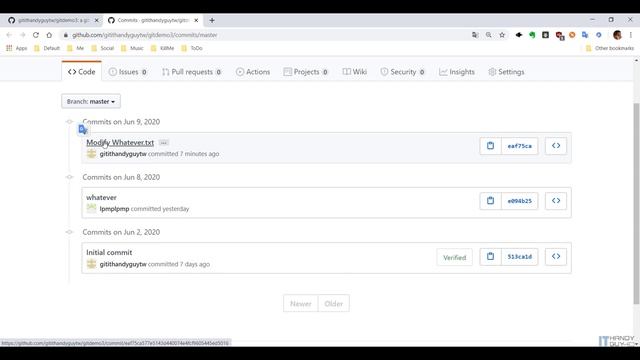Browse repository at commit e094b25
The width and height of the screenshot is (640, 360).
click(x=556, y=201)
